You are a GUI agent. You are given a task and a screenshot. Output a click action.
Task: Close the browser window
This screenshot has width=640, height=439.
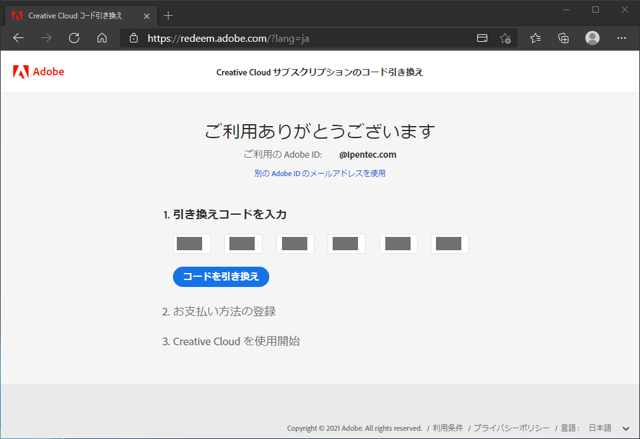[624, 10]
